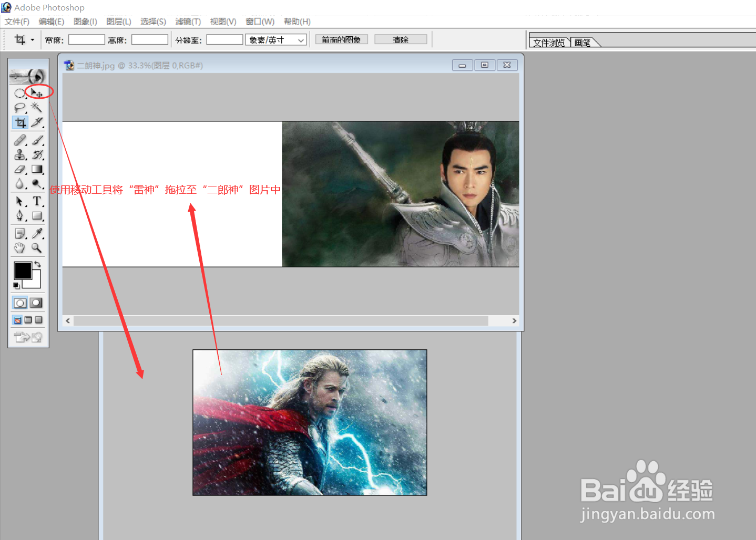
Task: Select the Clone Stamp tool
Action: [x=20, y=155]
